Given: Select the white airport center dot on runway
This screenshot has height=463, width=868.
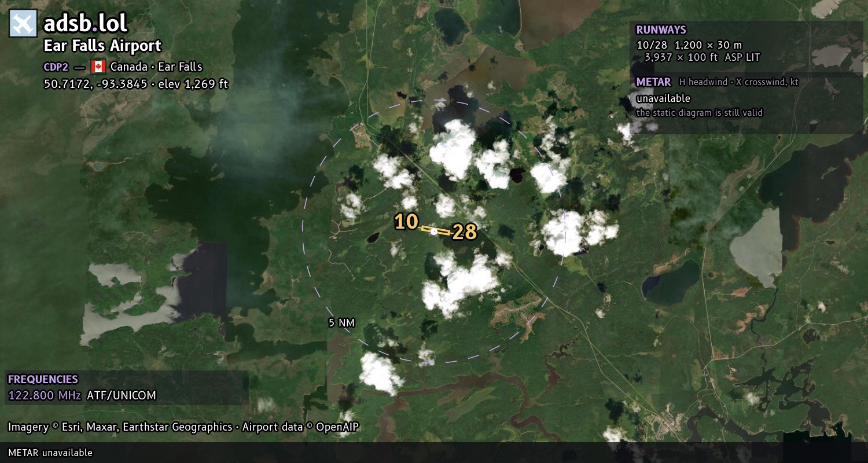Looking at the screenshot, I should click(434, 231).
